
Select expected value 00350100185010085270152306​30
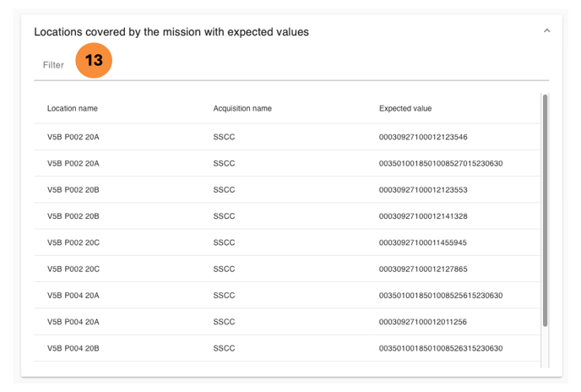[441, 163]
